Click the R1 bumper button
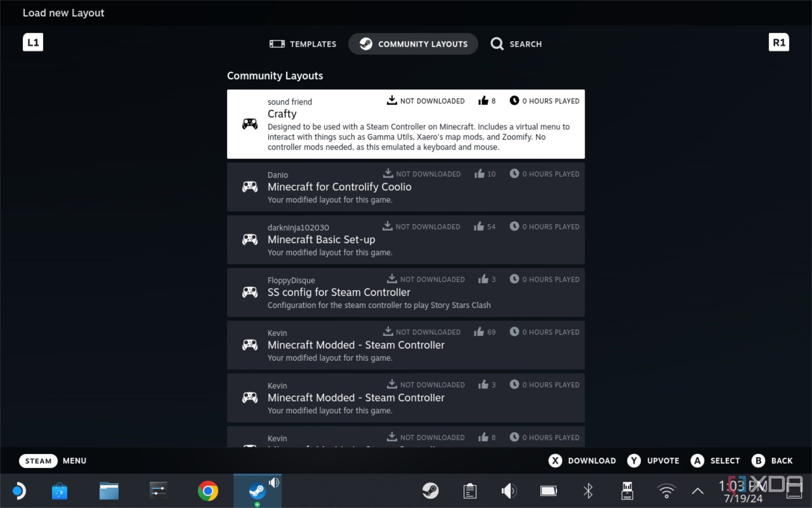The image size is (812, 508). click(x=779, y=42)
